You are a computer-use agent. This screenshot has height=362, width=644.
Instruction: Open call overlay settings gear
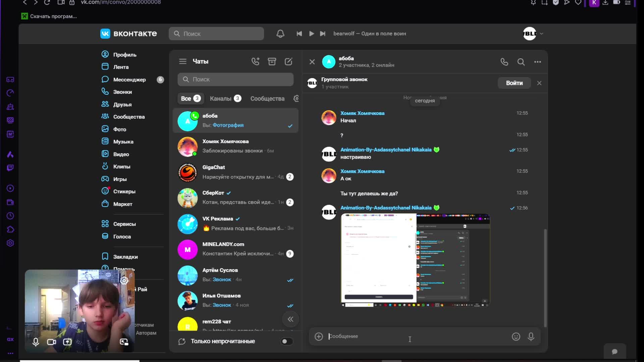[124, 281]
